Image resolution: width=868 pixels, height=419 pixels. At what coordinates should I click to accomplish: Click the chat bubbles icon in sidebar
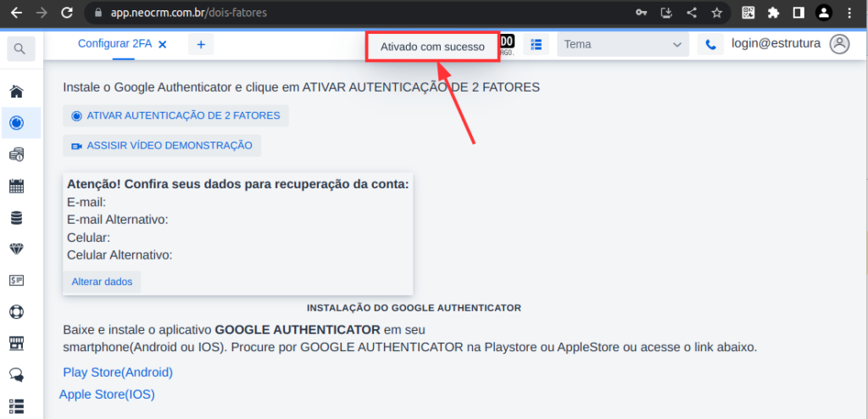click(x=16, y=374)
